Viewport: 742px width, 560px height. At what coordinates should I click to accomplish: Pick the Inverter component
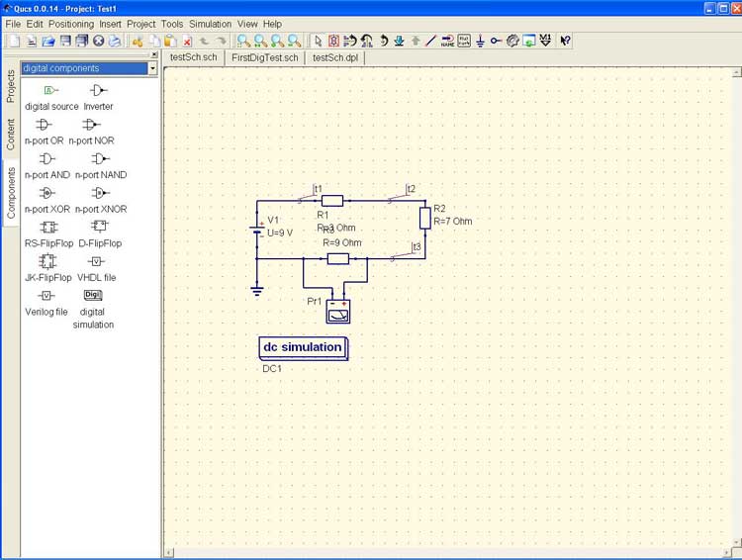pyautogui.click(x=98, y=98)
